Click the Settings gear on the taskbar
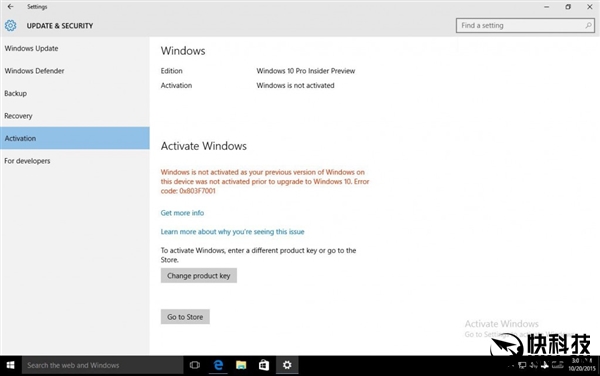The height and width of the screenshot is (376, 600). 287,365
